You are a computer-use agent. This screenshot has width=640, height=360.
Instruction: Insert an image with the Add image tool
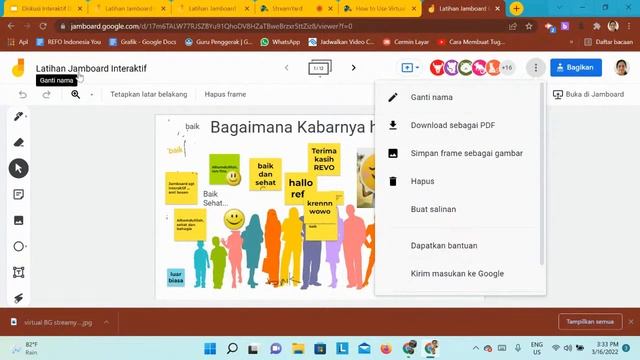pos(18,220)
